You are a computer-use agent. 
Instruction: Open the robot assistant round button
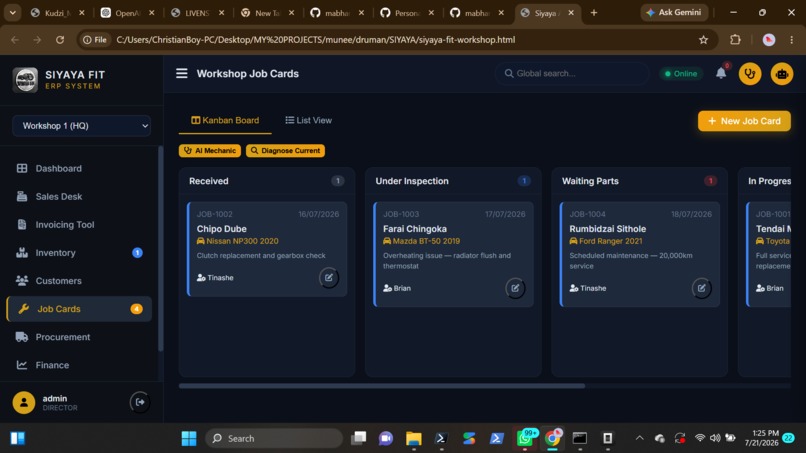coord(781,74)
